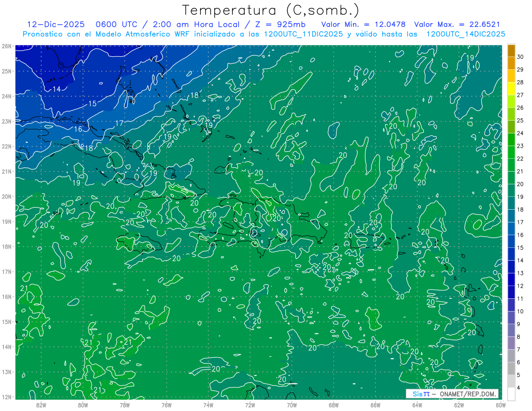The image size is (532, 411).
Task: Select the '80W' longitude label
Action: [x=83, y=405]
